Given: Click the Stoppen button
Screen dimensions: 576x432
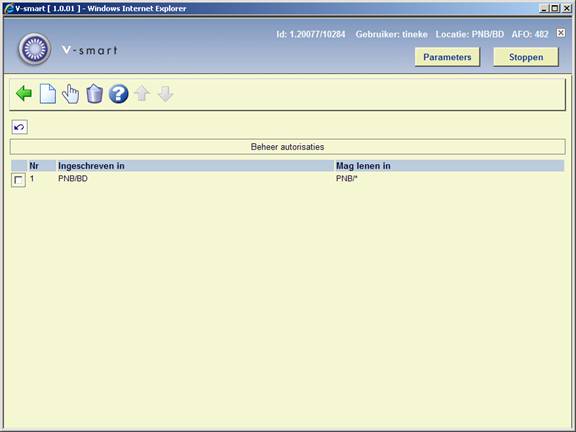Looking at the screenshot, I should 526,57.
